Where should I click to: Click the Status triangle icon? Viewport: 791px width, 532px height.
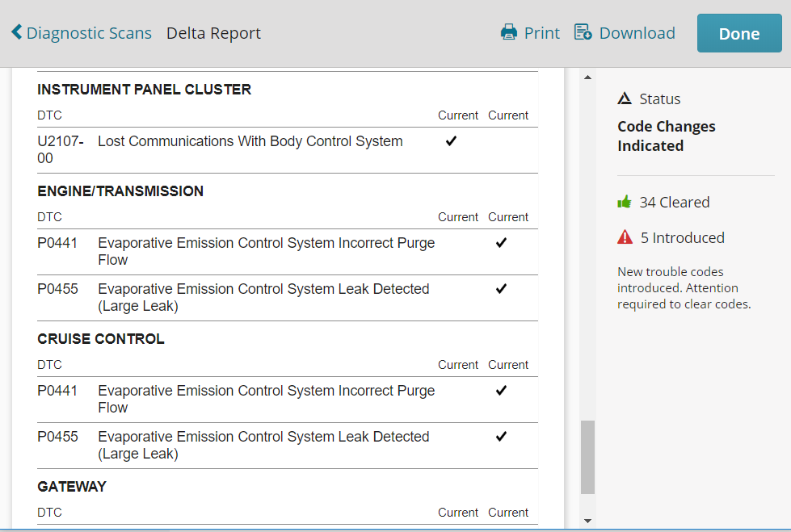click(625, 98)
